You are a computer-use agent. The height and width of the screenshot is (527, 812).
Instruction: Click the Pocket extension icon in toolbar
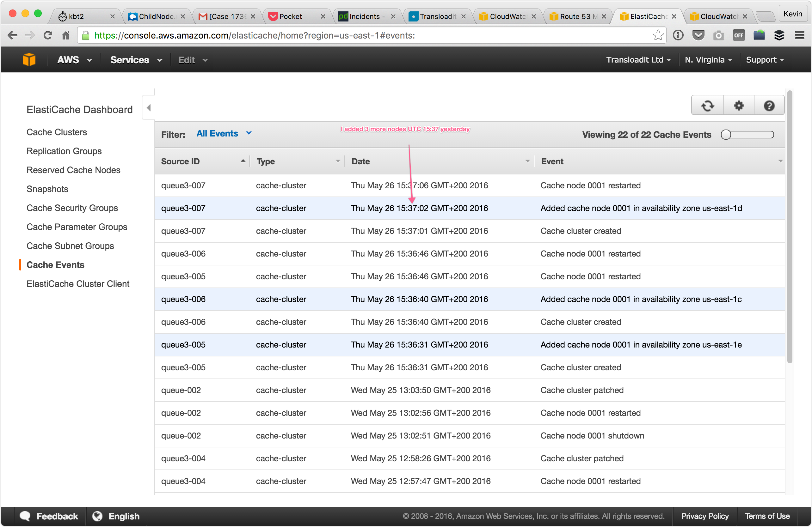coord(698,35)
